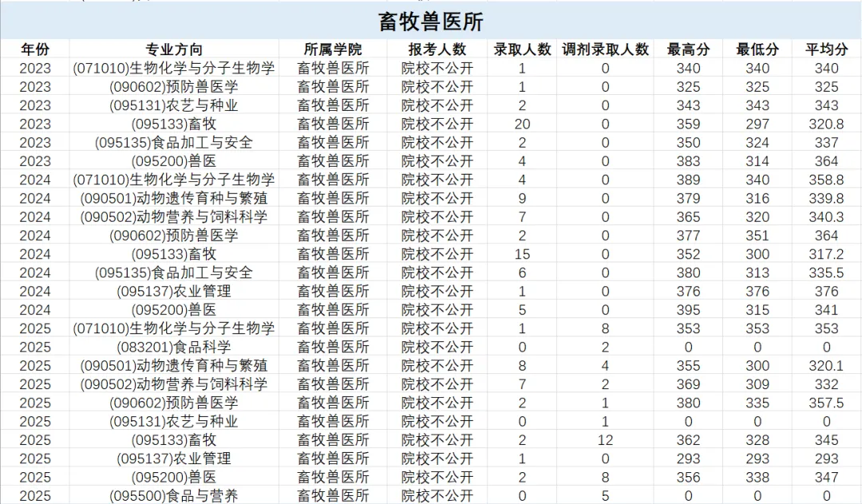This screenshot has height=504, width=862.
Task: Click 2023 (095131)农艺与种业 major cell
Action: coord(174,105)
